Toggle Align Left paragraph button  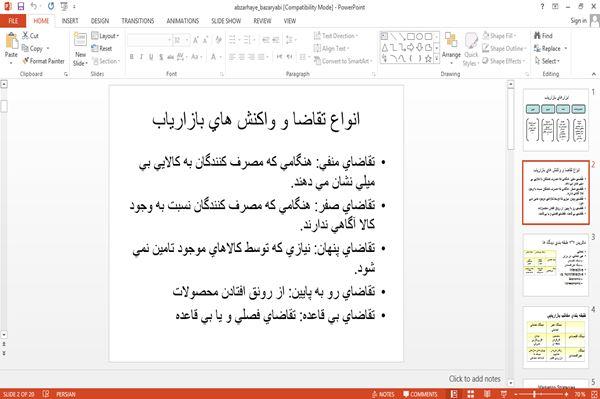coord(232,57)
